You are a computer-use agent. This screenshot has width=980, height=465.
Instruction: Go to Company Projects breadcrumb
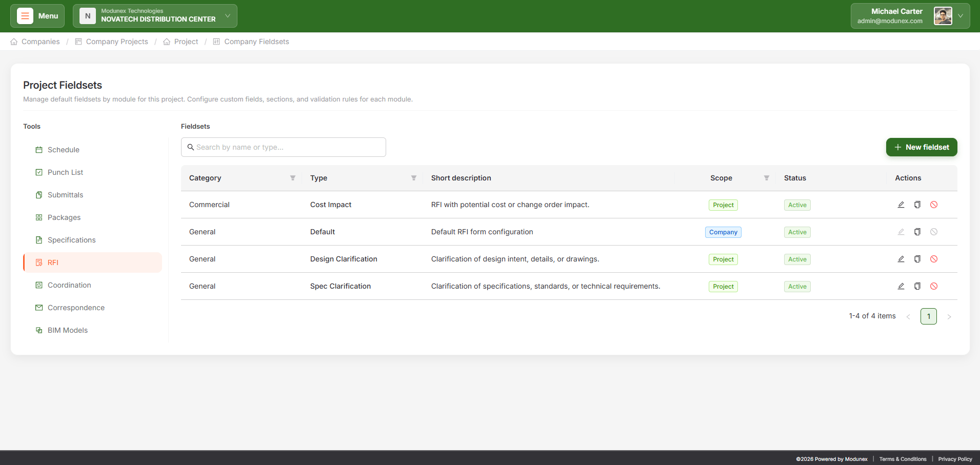116,42
